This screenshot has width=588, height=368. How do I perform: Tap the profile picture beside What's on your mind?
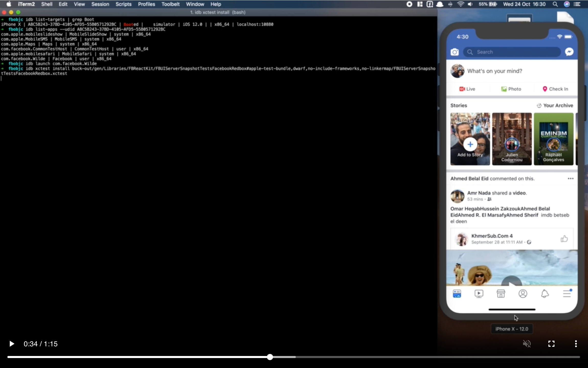point(457,71)
